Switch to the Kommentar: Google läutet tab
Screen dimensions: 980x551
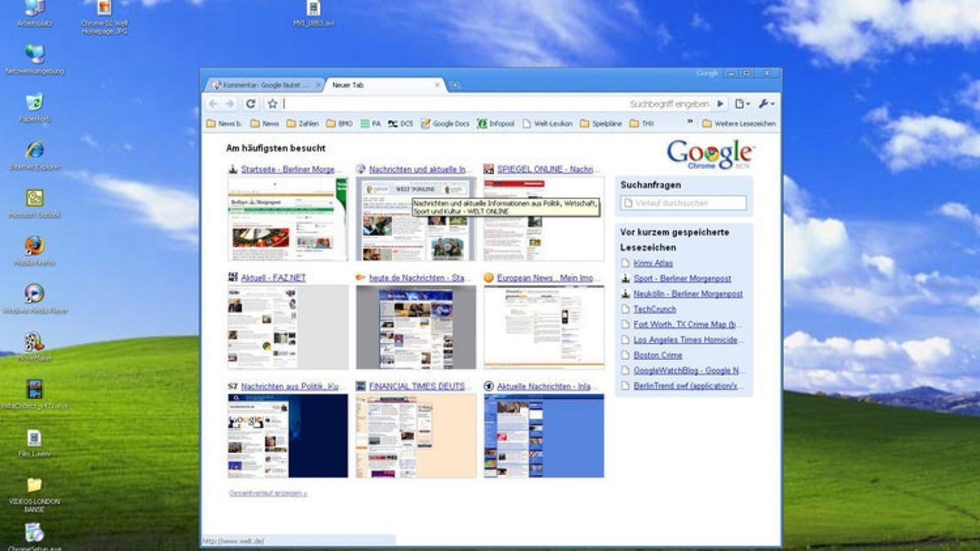261,82
